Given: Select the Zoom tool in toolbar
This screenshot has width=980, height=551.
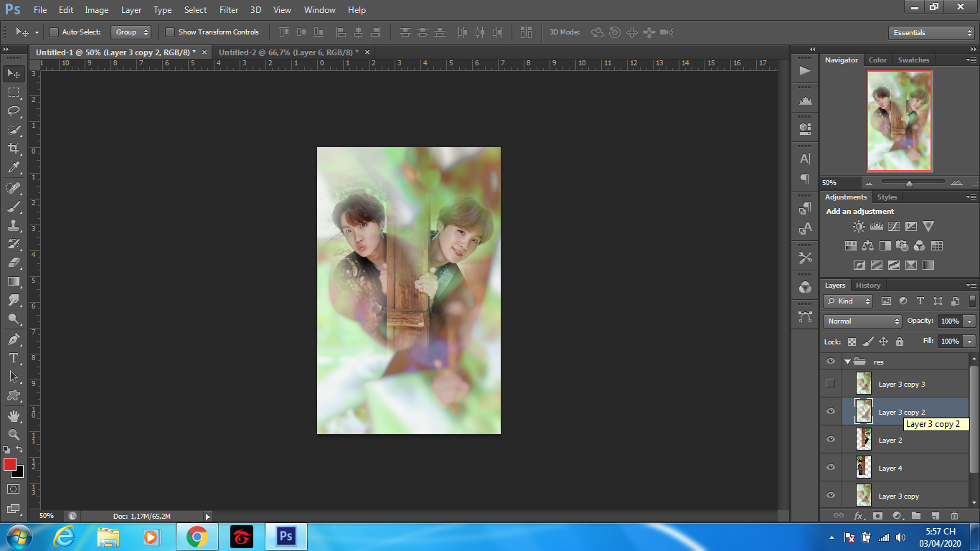Looking at the screenshot, I should click(x=14, y=434).
